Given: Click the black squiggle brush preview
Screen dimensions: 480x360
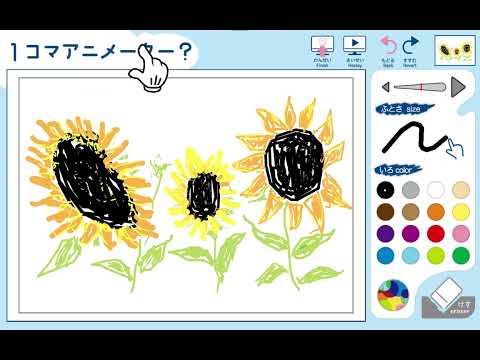Looking at the screenshot, I should (415, 137).
